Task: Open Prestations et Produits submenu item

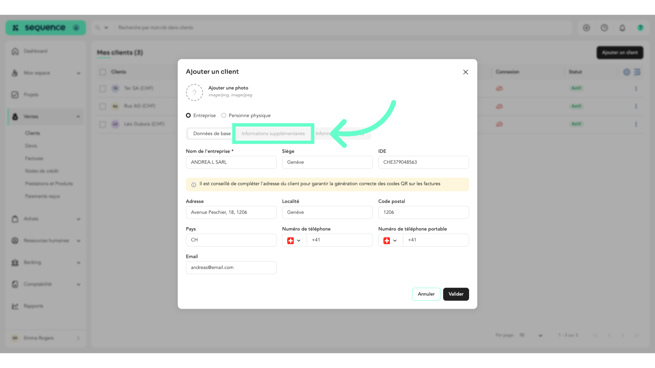Action: coord(49,183)
